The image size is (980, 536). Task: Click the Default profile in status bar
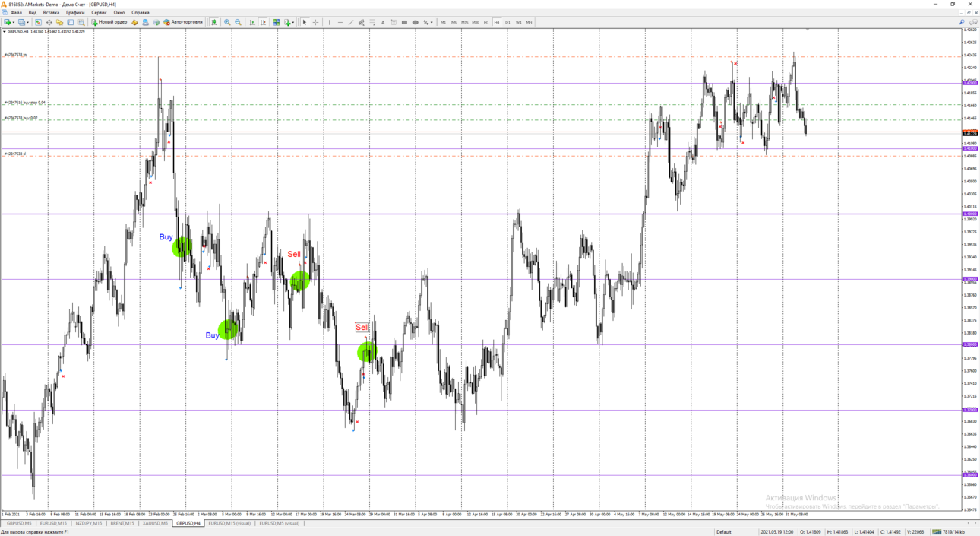coord(723,532)
